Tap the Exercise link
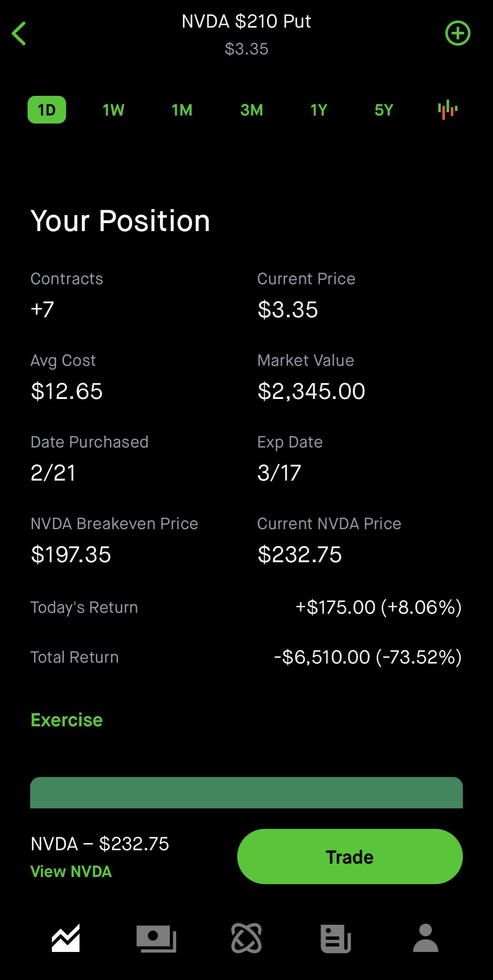The width and height of the screenshot is (493, 980). click(67, 720)
